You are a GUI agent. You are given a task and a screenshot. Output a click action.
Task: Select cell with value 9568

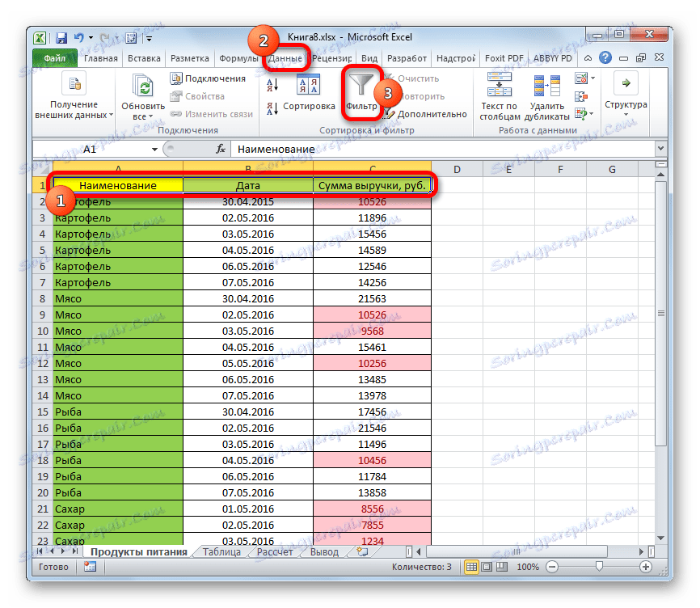point(372,331)
